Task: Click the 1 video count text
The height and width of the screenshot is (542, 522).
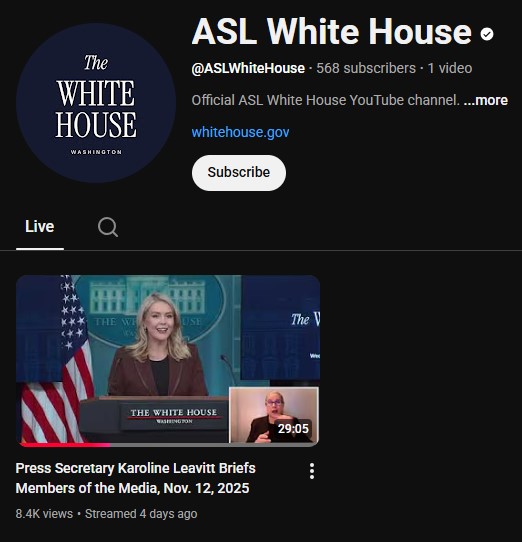Action: [x=450, y=68]
